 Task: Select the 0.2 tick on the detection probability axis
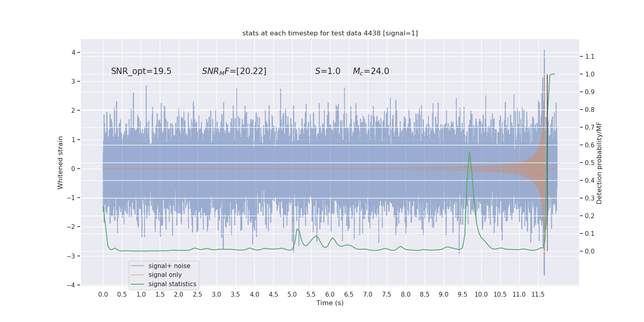[x=590, y=216]
